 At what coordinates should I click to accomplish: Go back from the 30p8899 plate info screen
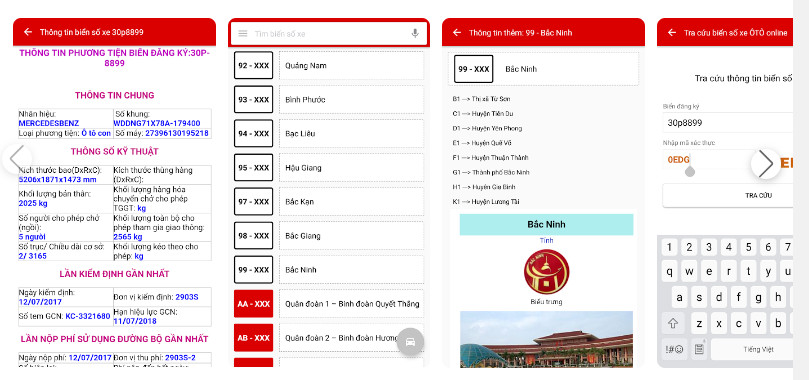pos(28,32)
